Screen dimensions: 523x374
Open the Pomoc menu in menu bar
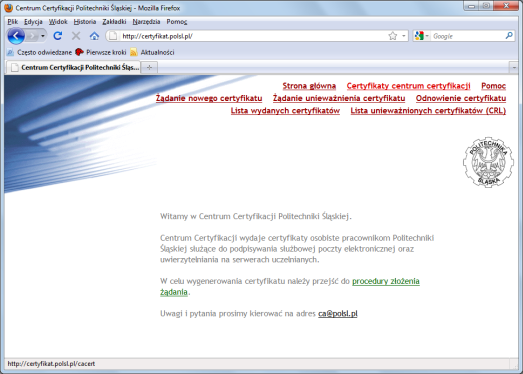coord(177,22)
